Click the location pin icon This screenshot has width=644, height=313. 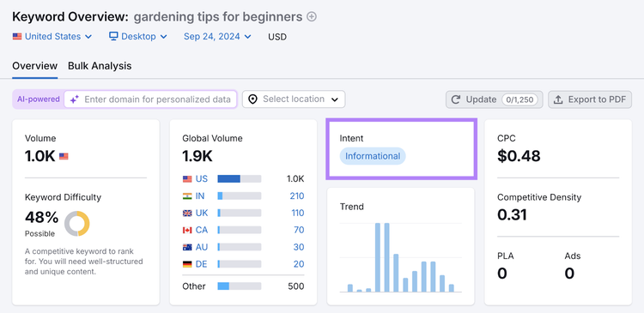tap(253, 99)
